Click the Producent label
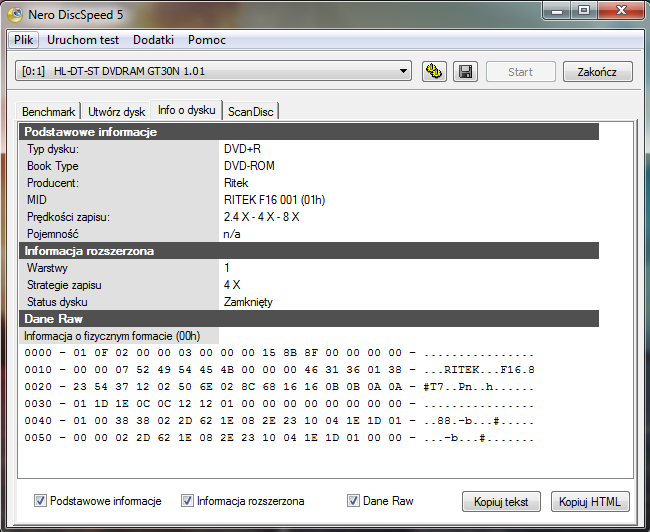 pyautogui.click(x=53, y=183)
